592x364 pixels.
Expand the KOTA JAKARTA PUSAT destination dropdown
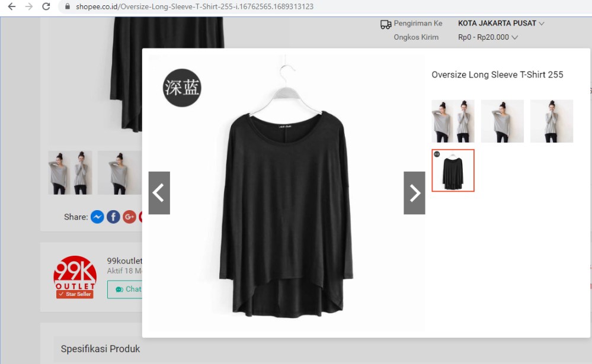501,24
